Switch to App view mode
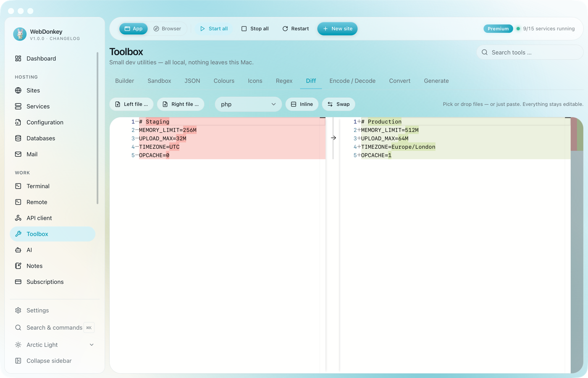Viewport: 588px width, 378px height. [x=134, y=29]
